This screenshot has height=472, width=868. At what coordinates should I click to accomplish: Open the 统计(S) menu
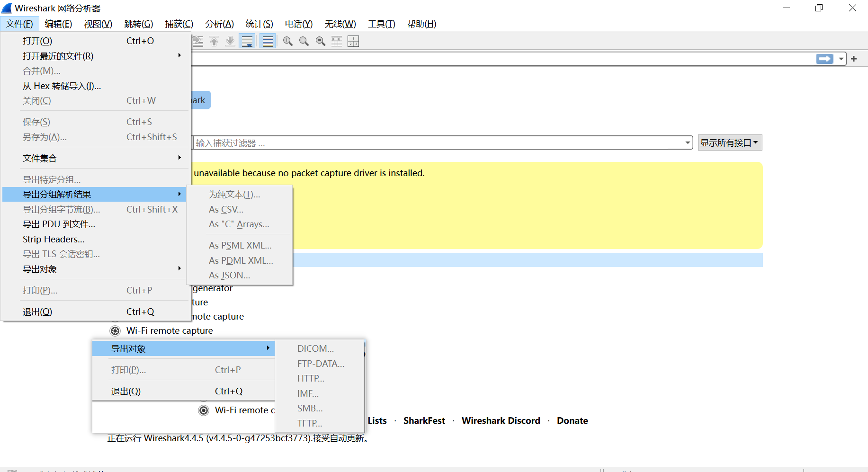[260, 24]
